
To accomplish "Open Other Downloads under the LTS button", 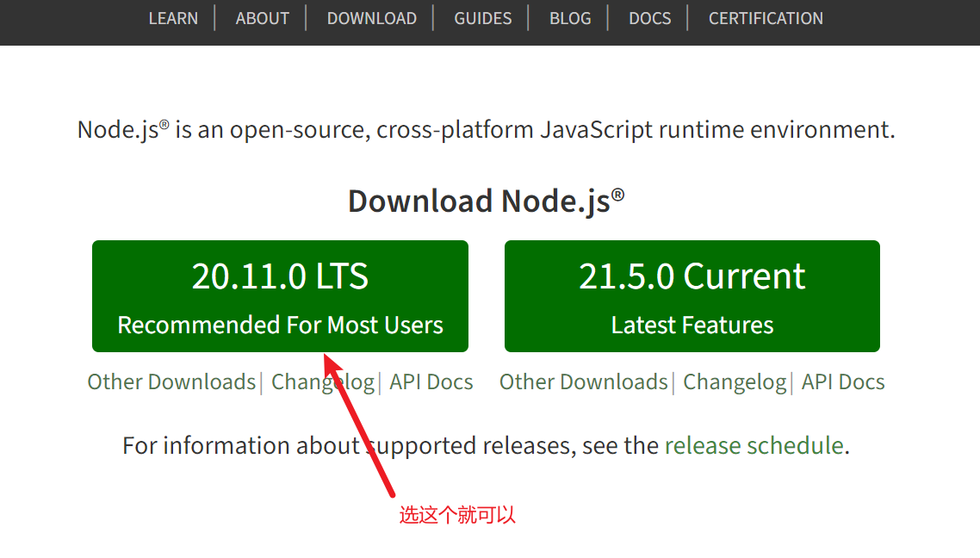I will 171,381.
